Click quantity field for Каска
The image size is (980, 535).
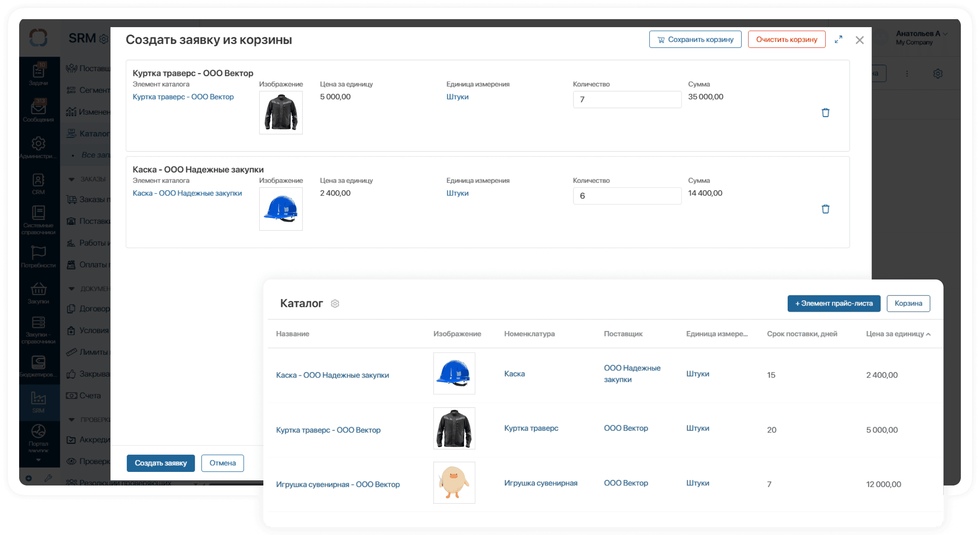pyautogui.click(x=627, y=196)
